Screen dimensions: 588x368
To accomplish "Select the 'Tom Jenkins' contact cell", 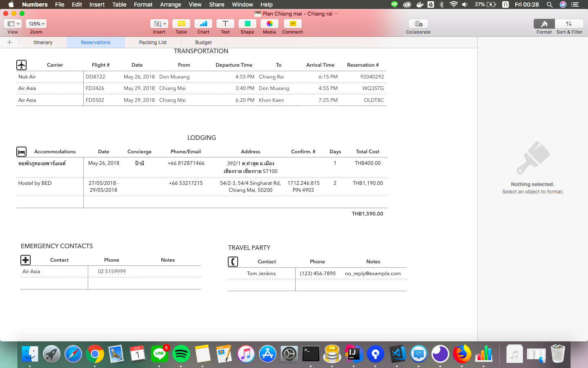I will 261,274.
